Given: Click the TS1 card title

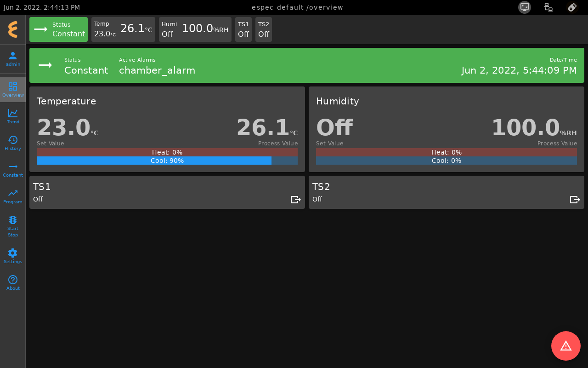Looking at the screenshot, I should coord(42,187).
